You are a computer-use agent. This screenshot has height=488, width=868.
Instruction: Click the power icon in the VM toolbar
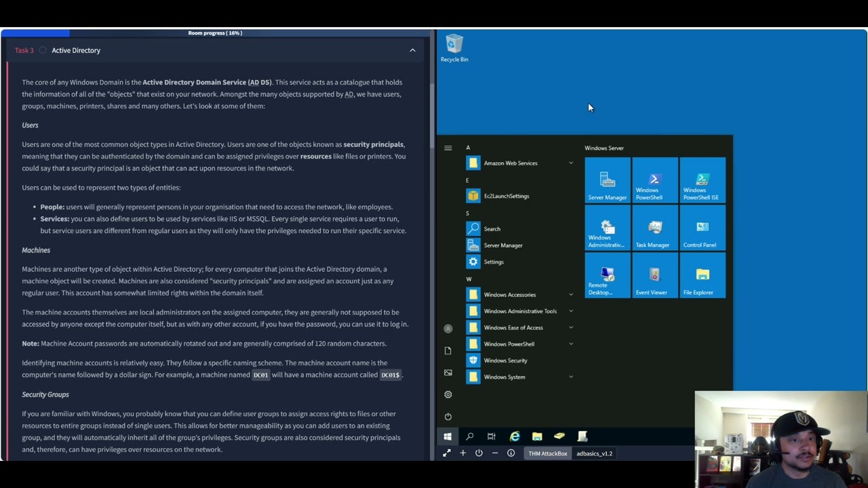(479, 453)
